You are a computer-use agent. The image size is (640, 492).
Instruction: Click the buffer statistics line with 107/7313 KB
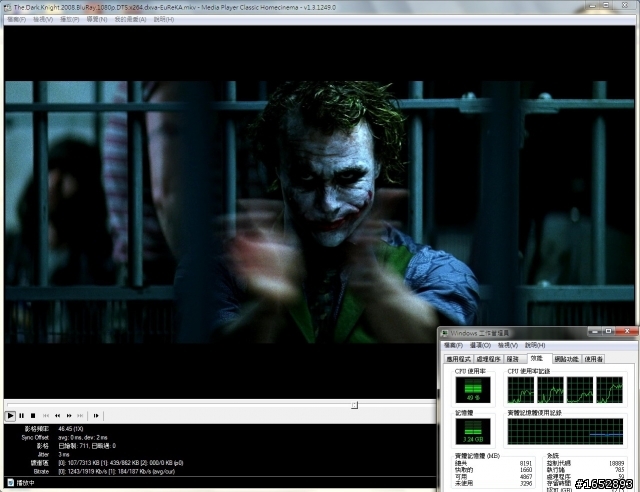click(x=107, y=463)
